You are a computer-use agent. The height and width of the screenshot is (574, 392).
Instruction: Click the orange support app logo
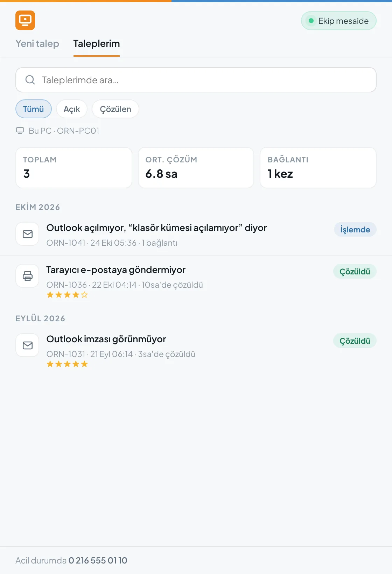click(25, 20)
